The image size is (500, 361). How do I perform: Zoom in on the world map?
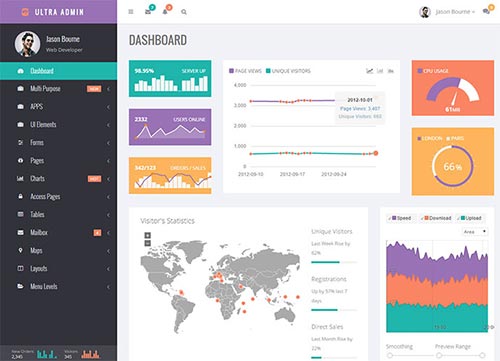point(148,235)
